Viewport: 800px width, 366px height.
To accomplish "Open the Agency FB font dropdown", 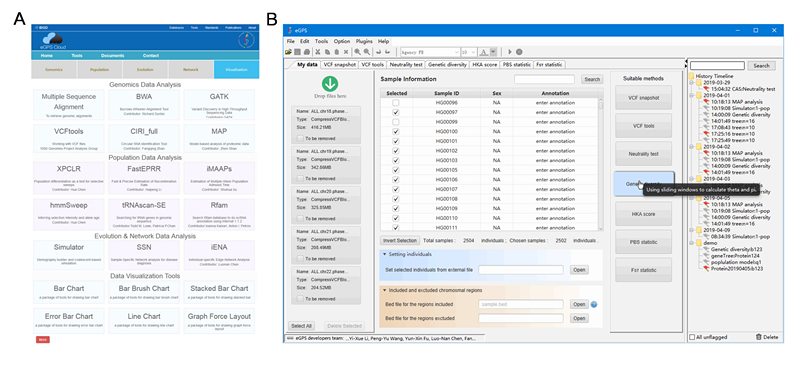I will [430, 52].
